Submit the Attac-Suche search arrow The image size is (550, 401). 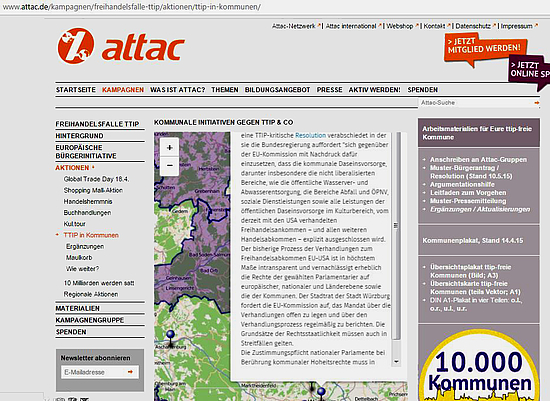[x=536, y=103]
